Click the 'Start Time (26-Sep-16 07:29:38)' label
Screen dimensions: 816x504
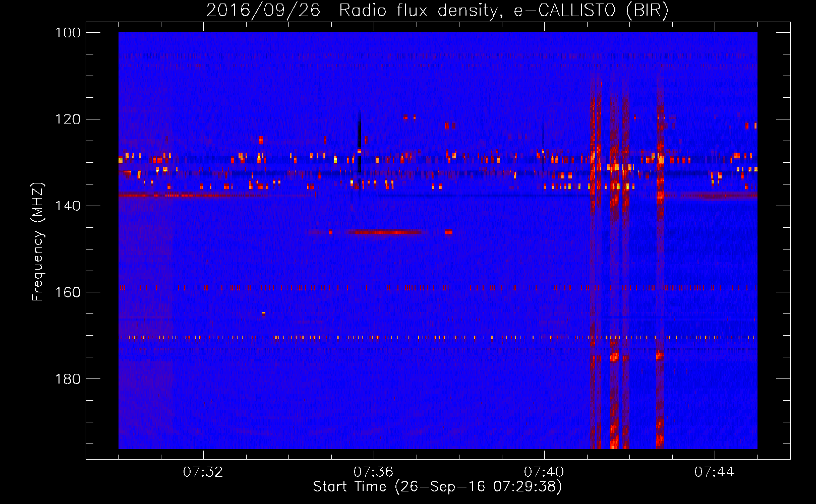(437, 487)
